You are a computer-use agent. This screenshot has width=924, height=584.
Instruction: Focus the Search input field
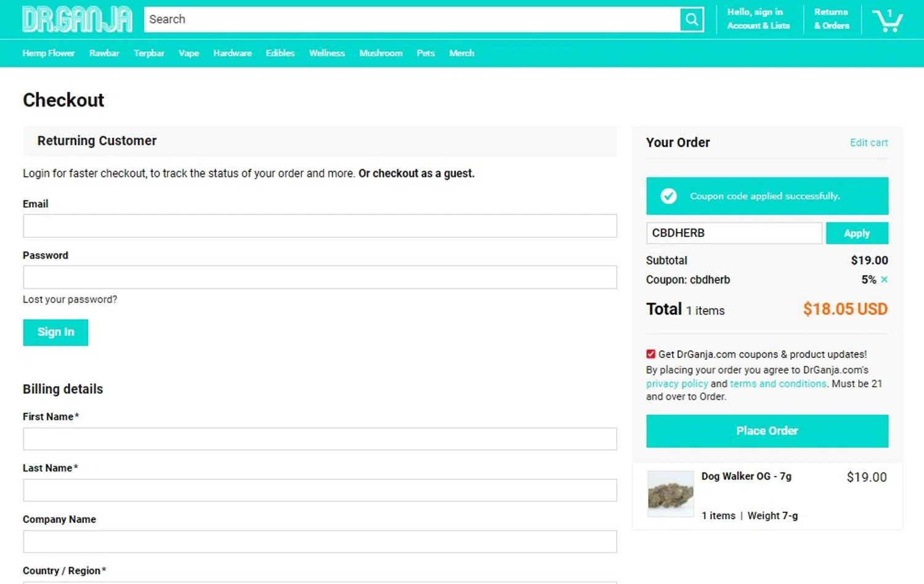coord(411,20)
